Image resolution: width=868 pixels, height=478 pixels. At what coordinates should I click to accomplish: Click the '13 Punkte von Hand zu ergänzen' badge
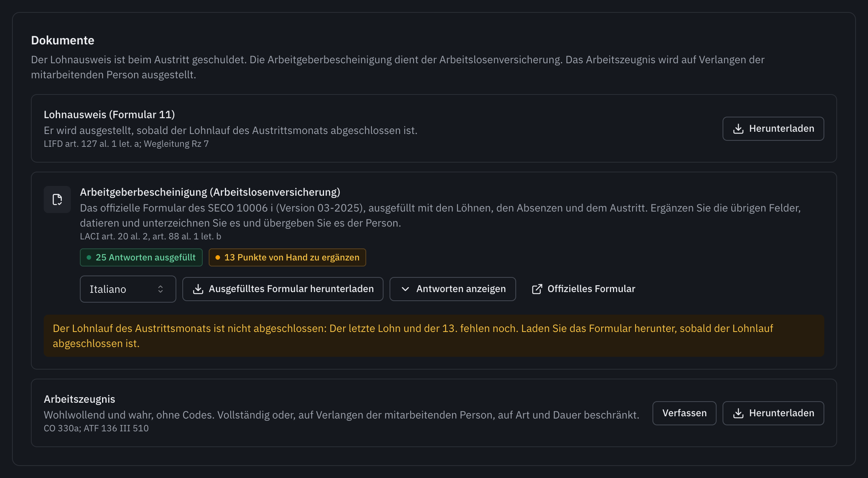(287, 257)
